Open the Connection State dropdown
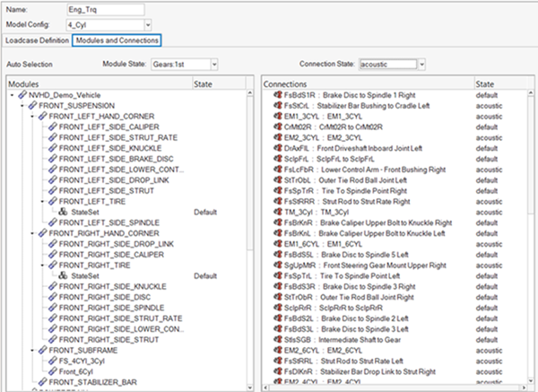This screenshot has height=392, width=538. click(x=420, y=65)
